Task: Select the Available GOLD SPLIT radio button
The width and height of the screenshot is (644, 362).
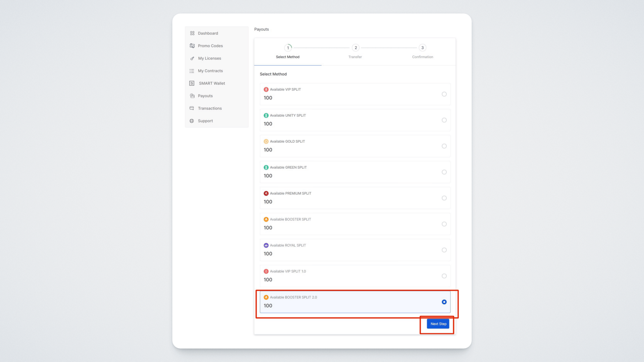Action: coord(444,146)
